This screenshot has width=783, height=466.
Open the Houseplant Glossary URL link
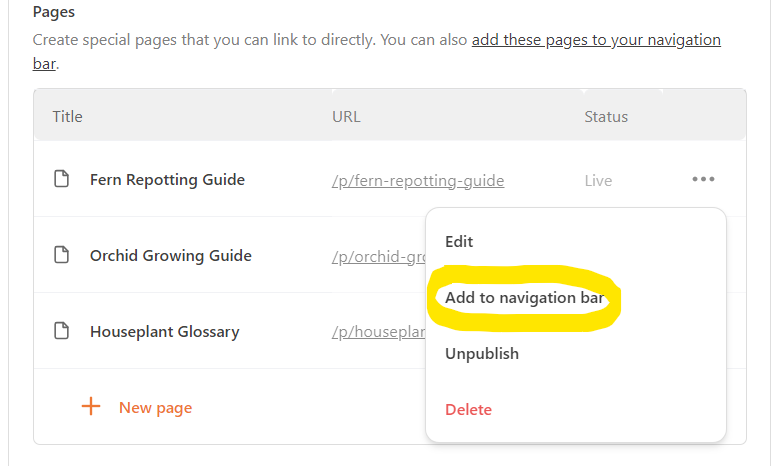[379, 332]
